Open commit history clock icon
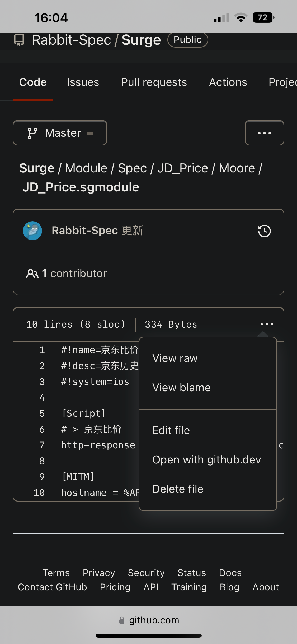The width and height of the screenshot is (297, 644). [x=264, y=231]
